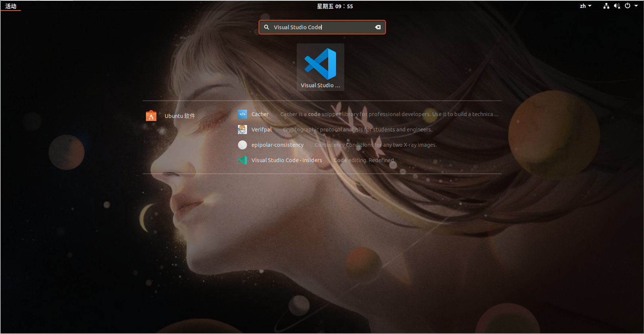Open the zh input source dropdown
Screen dimensions: 644x334
(586, 6)
